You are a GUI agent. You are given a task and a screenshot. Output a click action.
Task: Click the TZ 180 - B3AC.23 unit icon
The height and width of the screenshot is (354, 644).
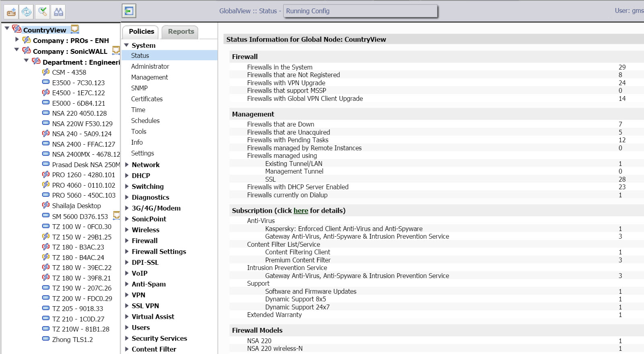pos(46,247)
